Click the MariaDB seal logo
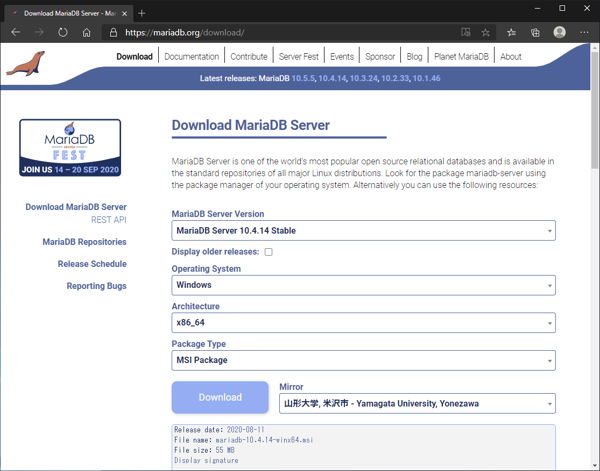Screen dimensions: 600x471 [x=26, y=64]
